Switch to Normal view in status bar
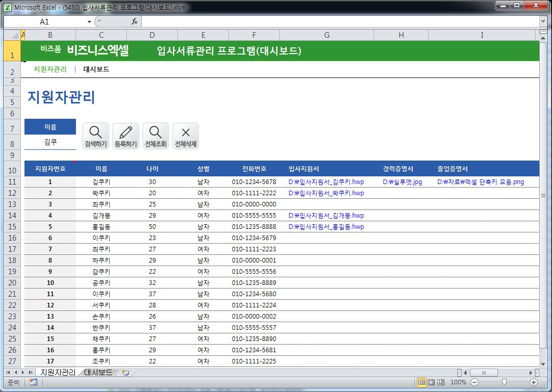The width and height of the screenshot is (552, 392). (x=422, y=382)
